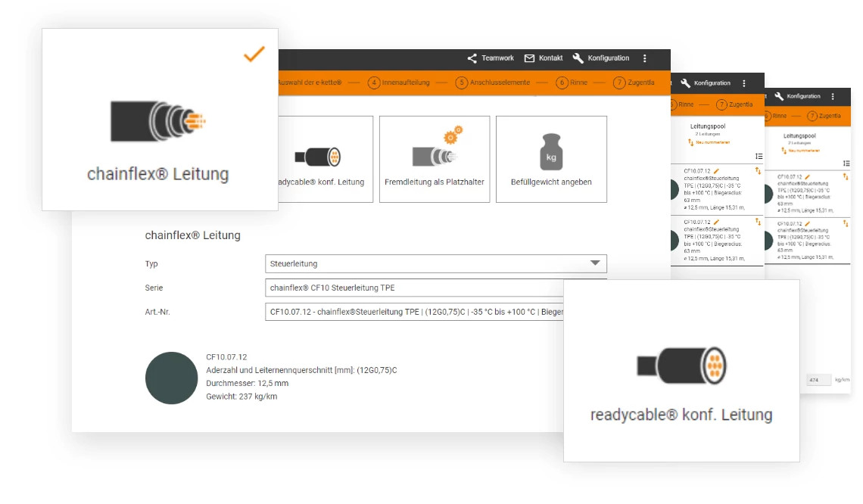Click the Teamwork share icon
This screenshot has width=863, height=504.
[x=471, y=58]
